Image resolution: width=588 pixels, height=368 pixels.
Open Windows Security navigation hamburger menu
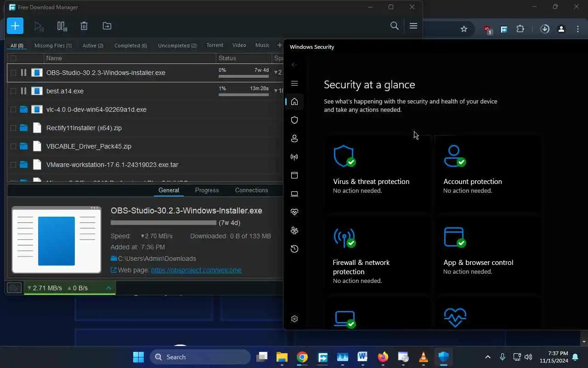click(x=294, y=83)
